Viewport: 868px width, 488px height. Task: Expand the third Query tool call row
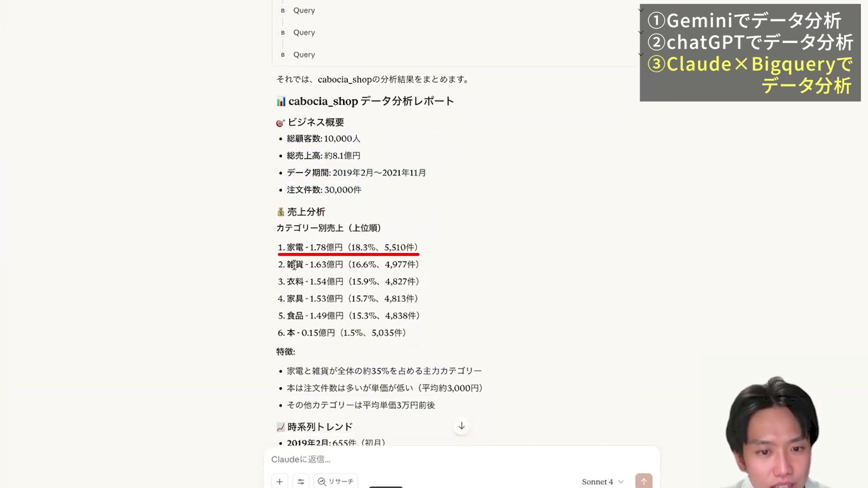(x=457, y=55)
